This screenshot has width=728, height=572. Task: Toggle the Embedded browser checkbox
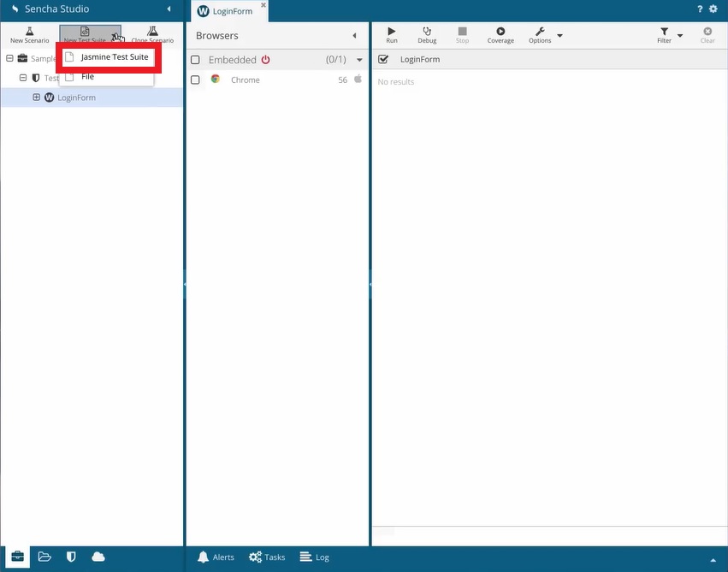click(x=195, y=60)
